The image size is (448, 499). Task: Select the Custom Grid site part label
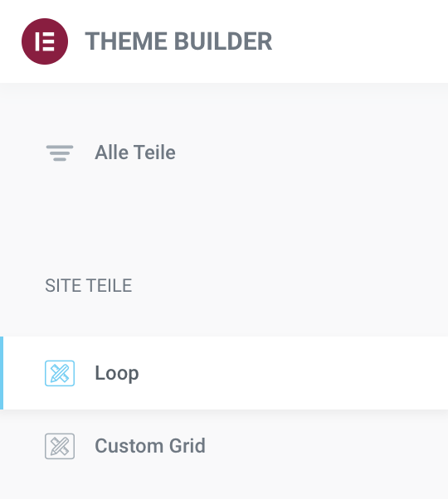point(150,446)
